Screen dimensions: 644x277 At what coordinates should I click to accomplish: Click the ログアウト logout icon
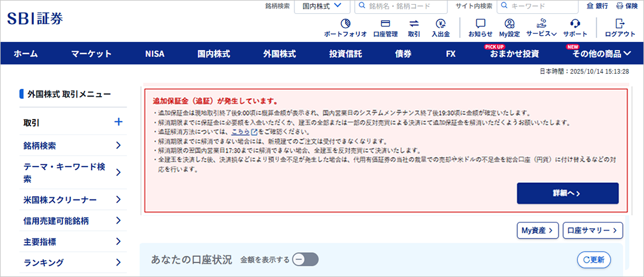pyautogui.click(x=620, y=24)
